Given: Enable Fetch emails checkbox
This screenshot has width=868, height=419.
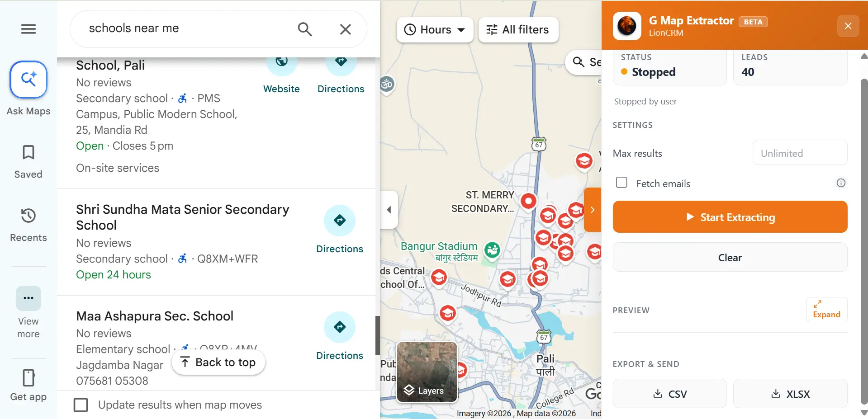Looking at the screenshot, I should point(622,183).
